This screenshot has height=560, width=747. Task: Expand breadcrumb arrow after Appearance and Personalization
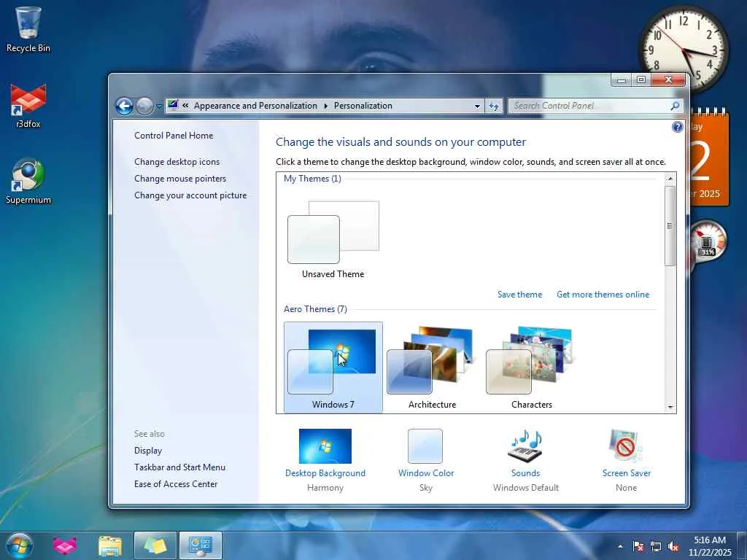(325, 106)
